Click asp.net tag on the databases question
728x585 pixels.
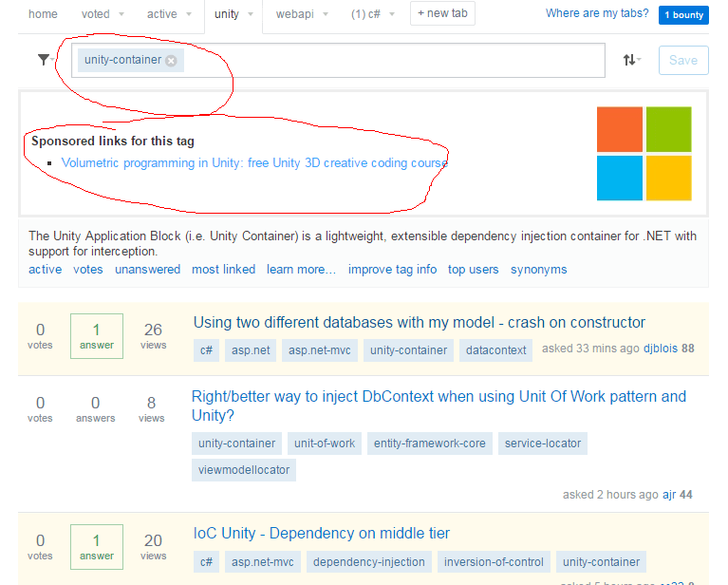coord(251,350)
